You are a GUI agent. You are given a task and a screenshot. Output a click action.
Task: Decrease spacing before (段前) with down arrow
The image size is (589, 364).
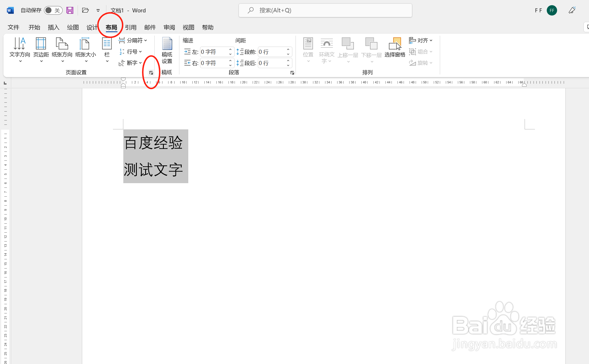(x=288, y=54)
